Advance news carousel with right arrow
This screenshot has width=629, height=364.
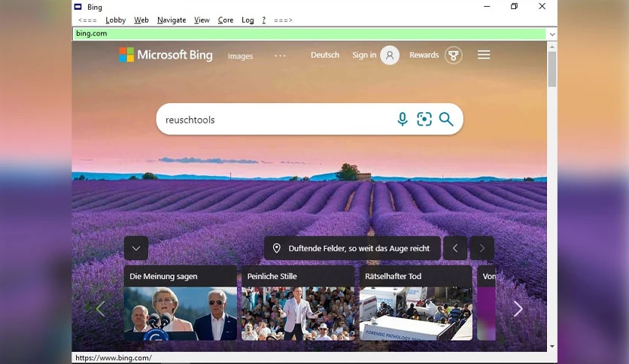(518, 308)
